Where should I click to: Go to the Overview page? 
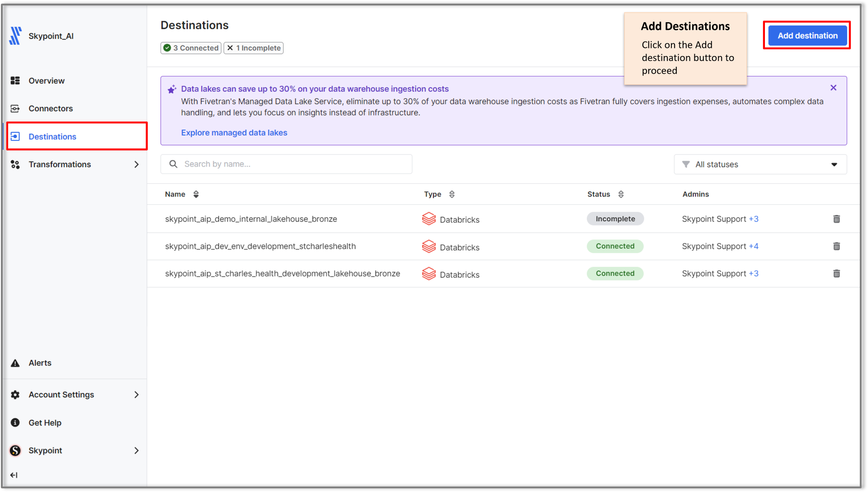coord(46,81)
